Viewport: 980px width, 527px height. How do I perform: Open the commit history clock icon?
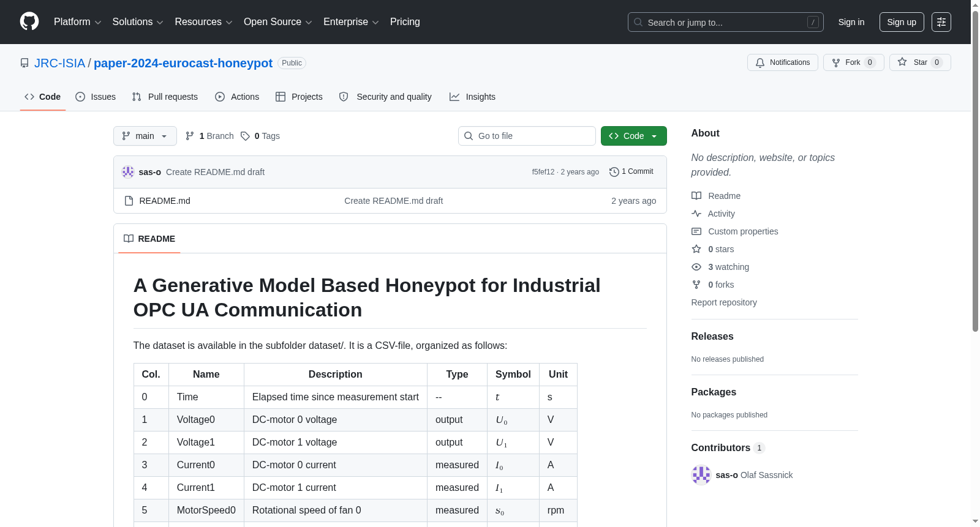(x=614, y=172)
